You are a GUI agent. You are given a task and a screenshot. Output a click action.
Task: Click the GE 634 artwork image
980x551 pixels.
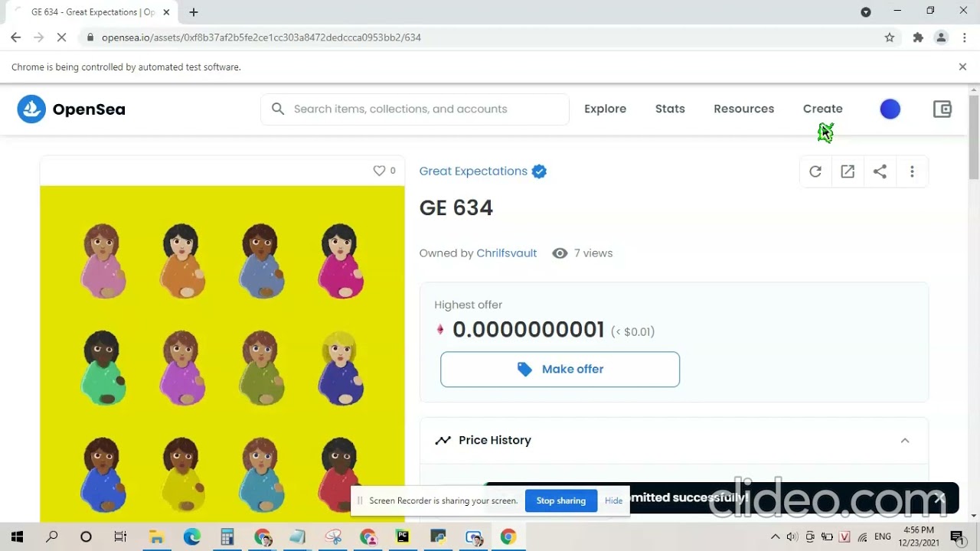coord(222,352)
